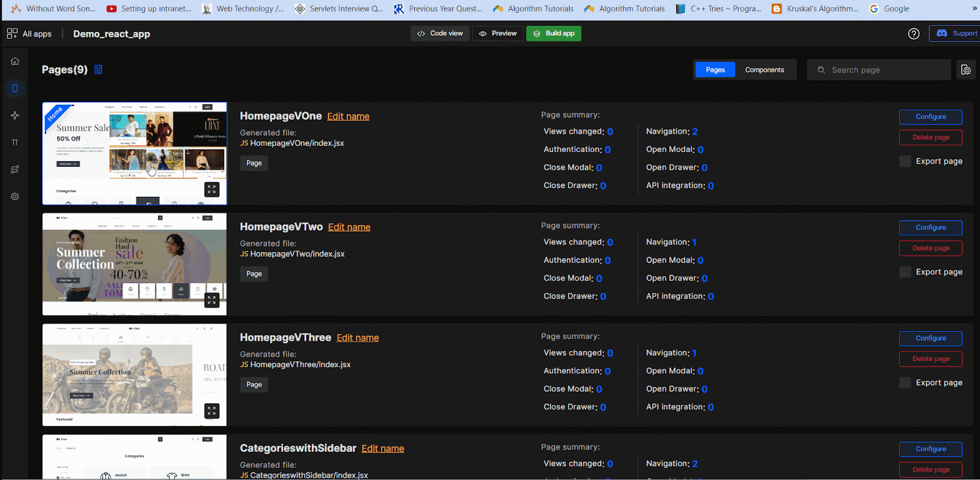Viewport: 980px width, 480px height.
Task: Open the HomepageVOne thumbnail
Action: [135, 153]
